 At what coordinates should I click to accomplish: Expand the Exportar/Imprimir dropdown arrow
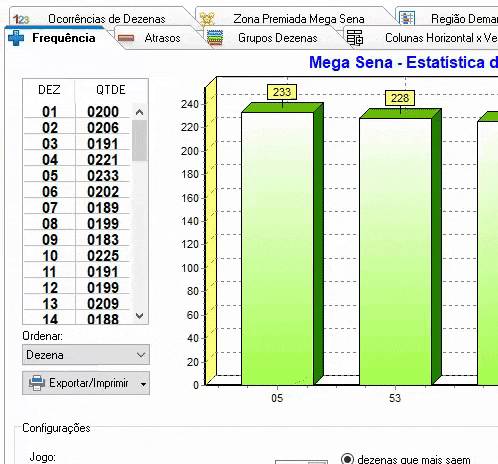[x=143, y=384]
